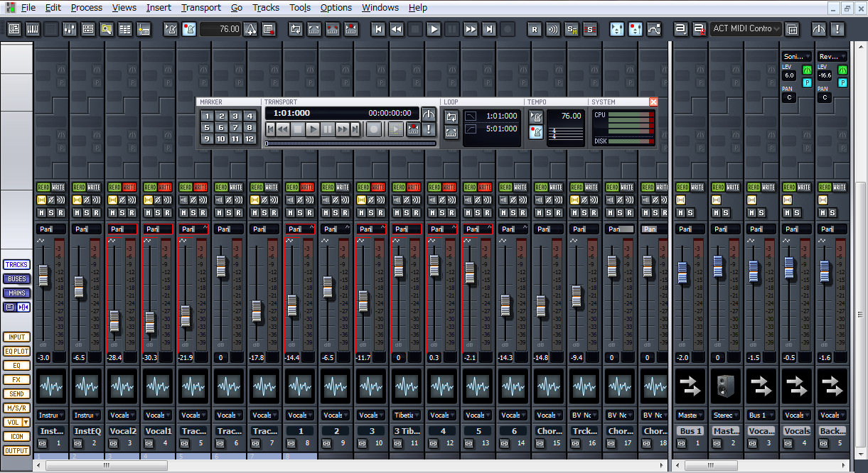Click the Vocal2 track name label

(x=122, y=431)
